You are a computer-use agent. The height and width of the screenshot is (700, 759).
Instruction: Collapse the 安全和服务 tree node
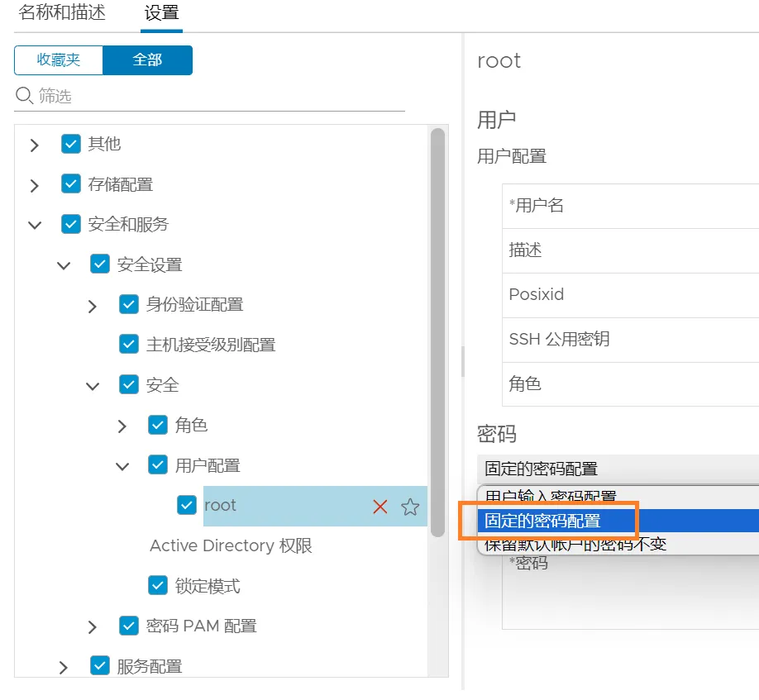point(35,225)
